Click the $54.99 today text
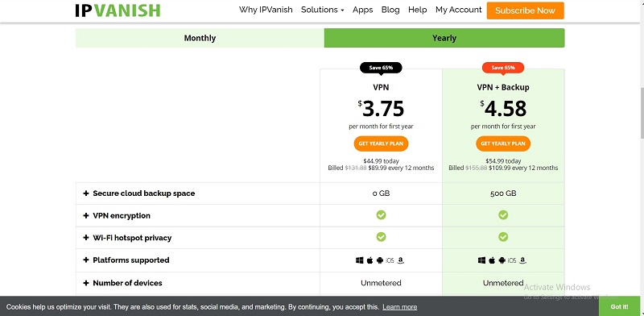 [503, 161]
